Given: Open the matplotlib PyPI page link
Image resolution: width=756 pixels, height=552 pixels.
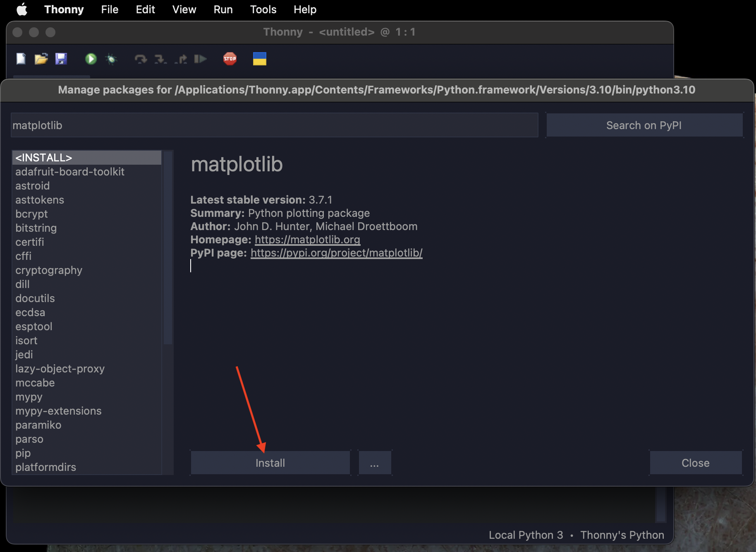Looking at the screenshot, I should pyautogui.click(x=336, y=253).
